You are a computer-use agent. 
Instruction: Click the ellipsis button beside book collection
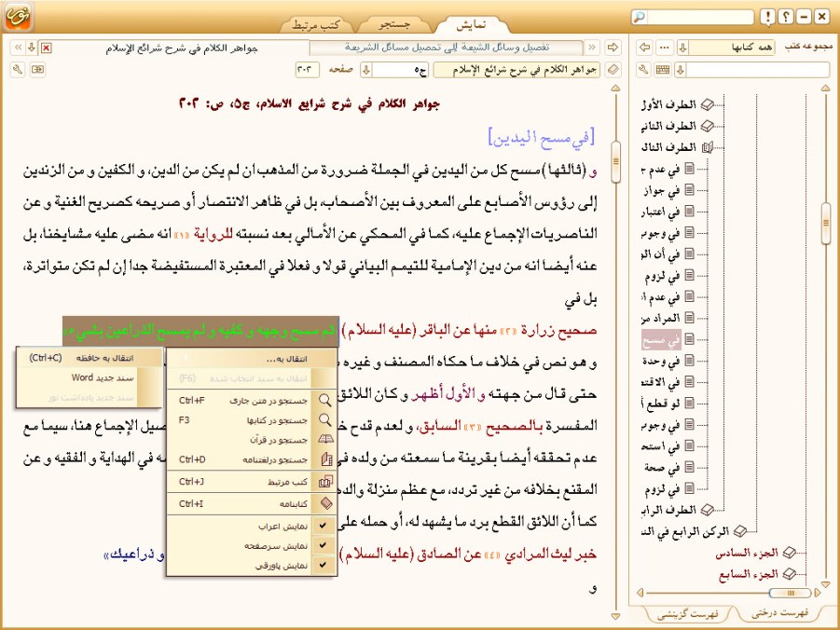[x=665, y=48]
